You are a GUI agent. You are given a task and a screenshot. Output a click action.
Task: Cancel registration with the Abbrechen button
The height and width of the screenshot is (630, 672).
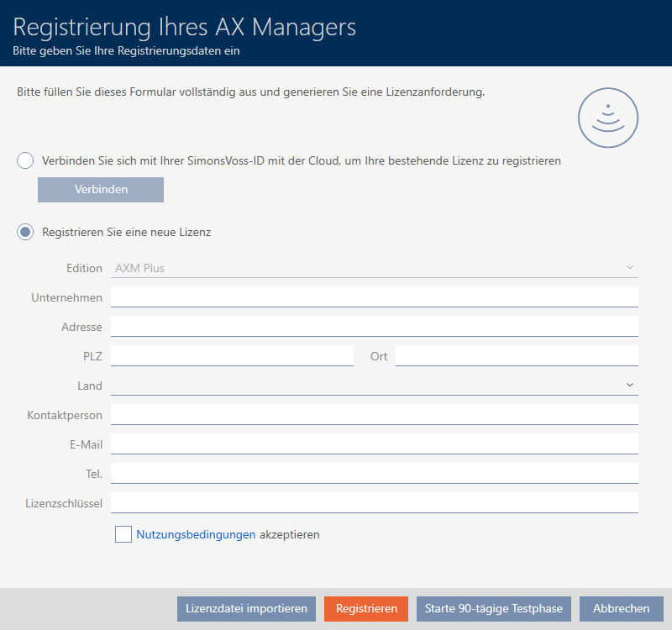tap(621, 609)
